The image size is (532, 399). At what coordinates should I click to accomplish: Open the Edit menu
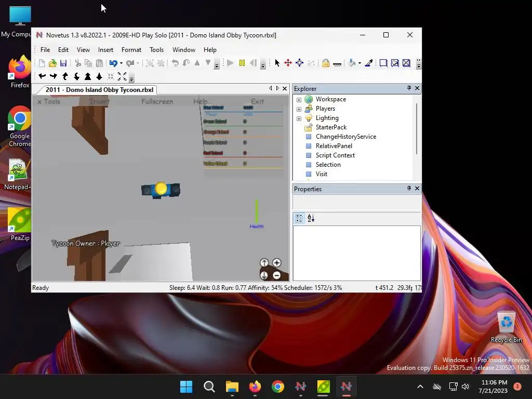point(63,50)
